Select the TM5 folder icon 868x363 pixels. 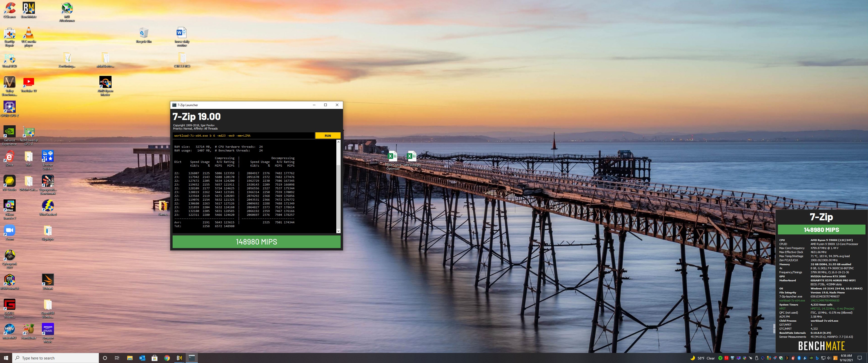[x=29, y=158]
